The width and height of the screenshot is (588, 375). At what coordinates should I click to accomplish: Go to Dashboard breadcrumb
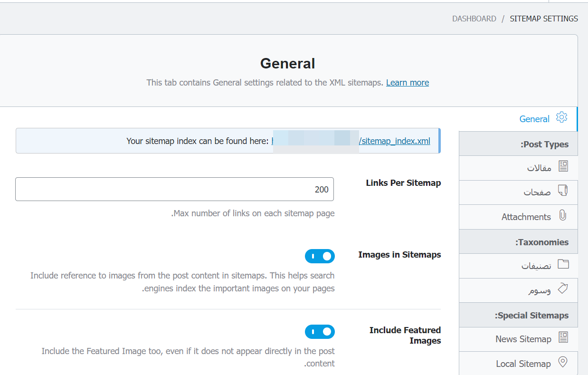(474, 19)
